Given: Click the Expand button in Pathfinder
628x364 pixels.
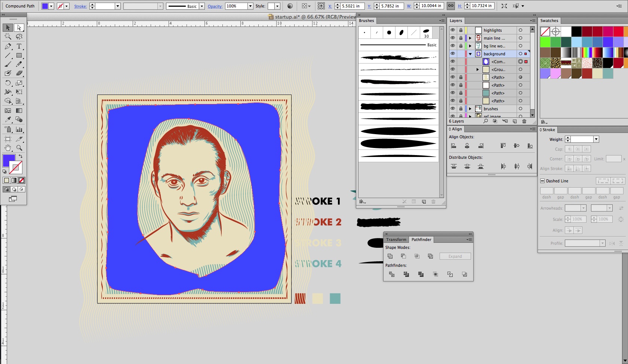Looking at the screenshot, I should pyautogui.click(x=455, y=256).
